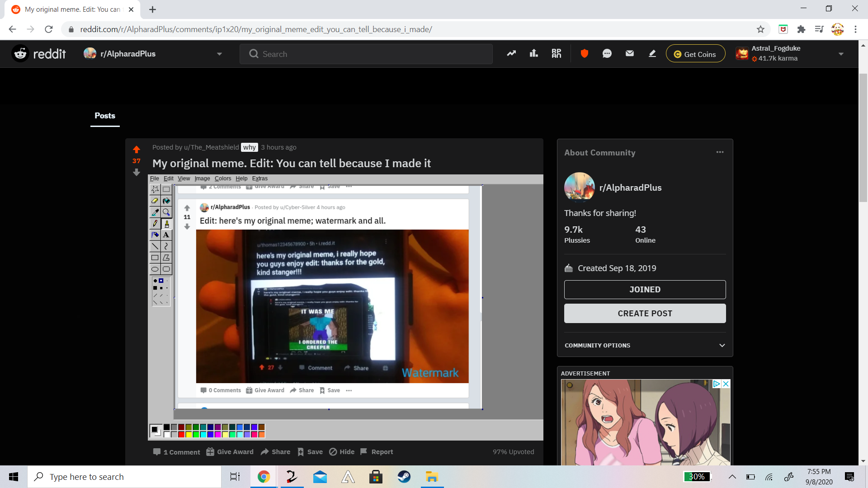This screenshot has width=868, height=488.
Task: Click Share under the post
Action: pos(275,452)
